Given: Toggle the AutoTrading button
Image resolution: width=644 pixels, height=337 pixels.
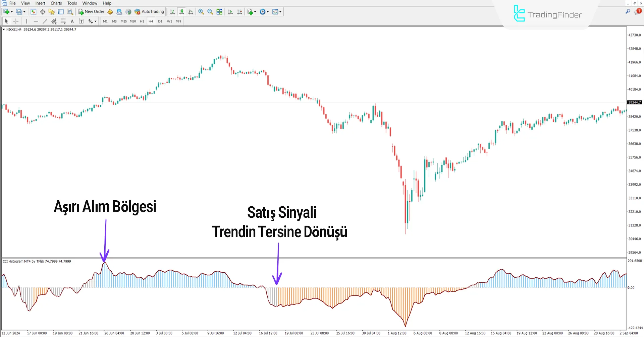Looking at the screenshot, I should click(149, 12).
